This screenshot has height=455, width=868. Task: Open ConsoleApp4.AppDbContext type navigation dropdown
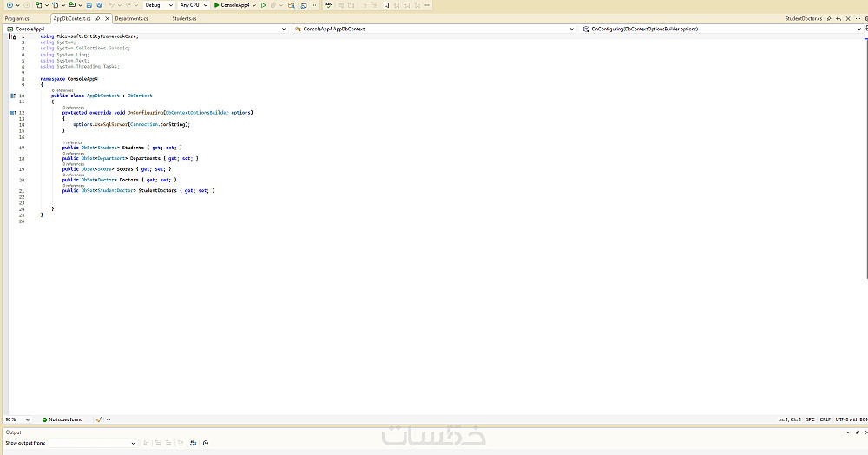[x=435, y=29]
